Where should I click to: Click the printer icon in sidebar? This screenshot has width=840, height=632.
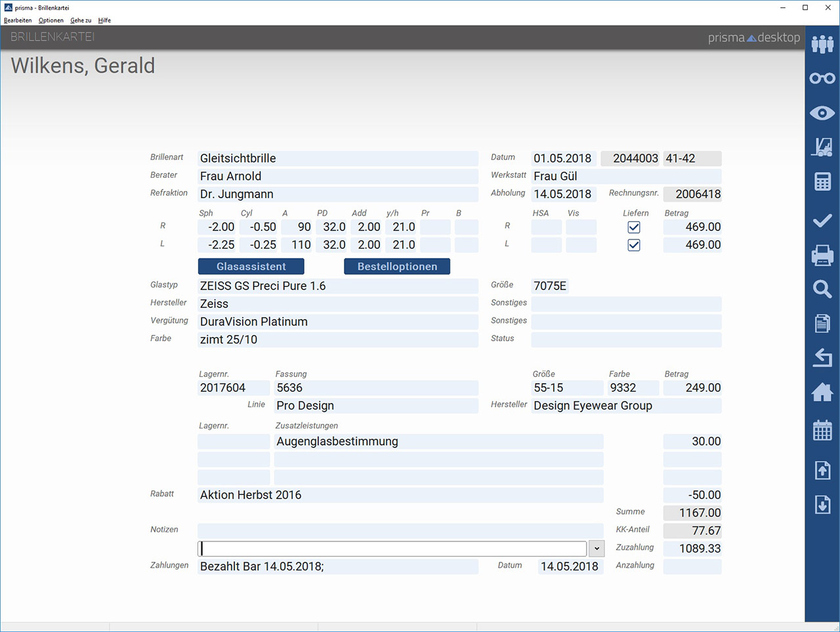(822, 255)
